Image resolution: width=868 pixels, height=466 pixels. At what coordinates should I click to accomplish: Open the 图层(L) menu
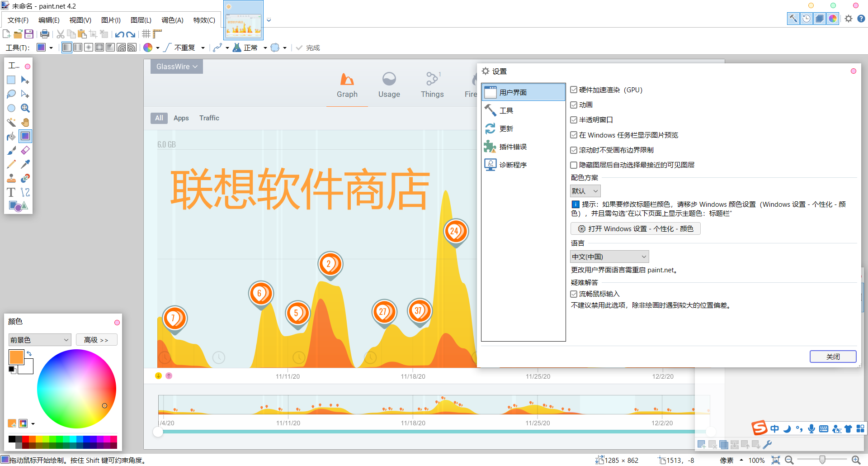point(140,20)
